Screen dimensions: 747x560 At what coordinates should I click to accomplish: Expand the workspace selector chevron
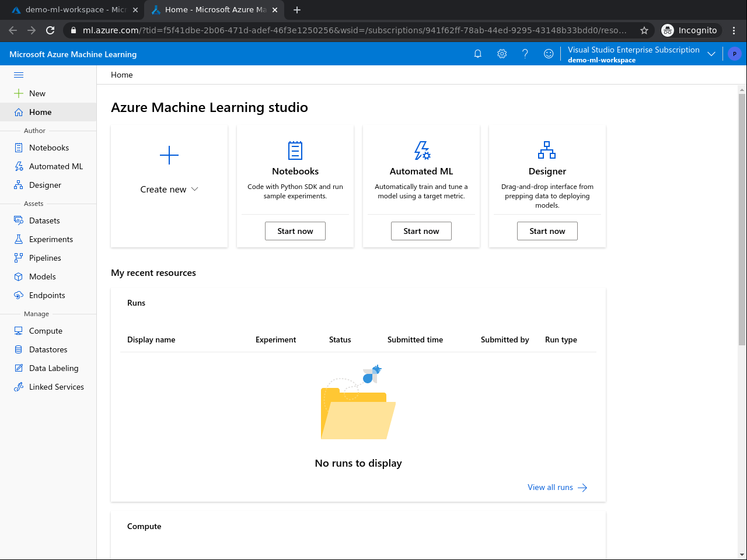pos(711,53)
